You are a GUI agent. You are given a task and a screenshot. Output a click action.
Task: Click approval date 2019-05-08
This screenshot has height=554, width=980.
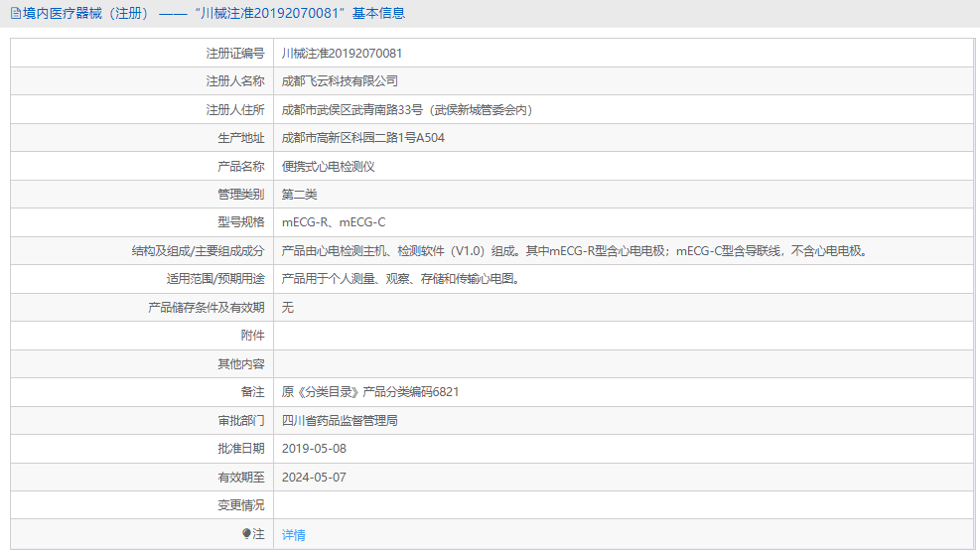pos(314,449)
